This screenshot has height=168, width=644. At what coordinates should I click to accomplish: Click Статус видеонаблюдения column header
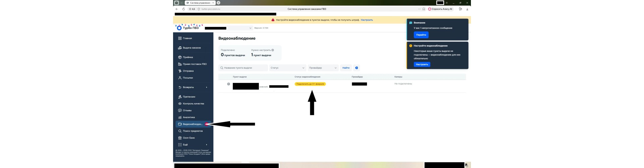(x=307, y=77)
